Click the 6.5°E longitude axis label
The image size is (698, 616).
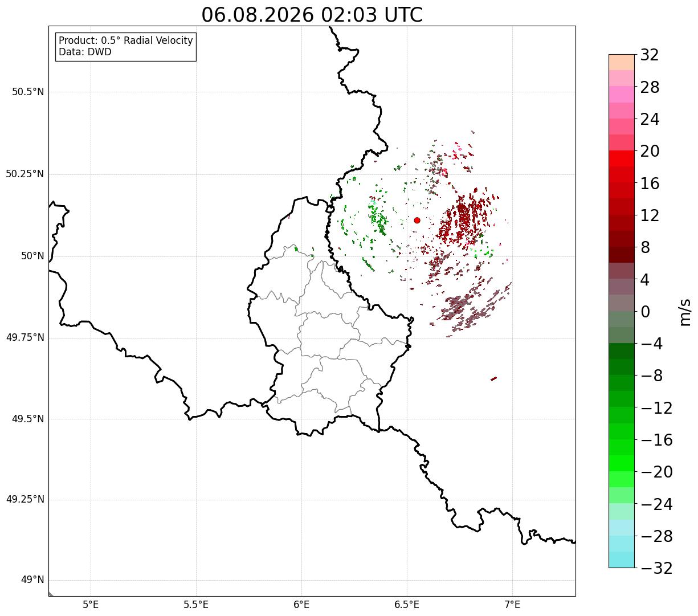[x=407, y=605]
